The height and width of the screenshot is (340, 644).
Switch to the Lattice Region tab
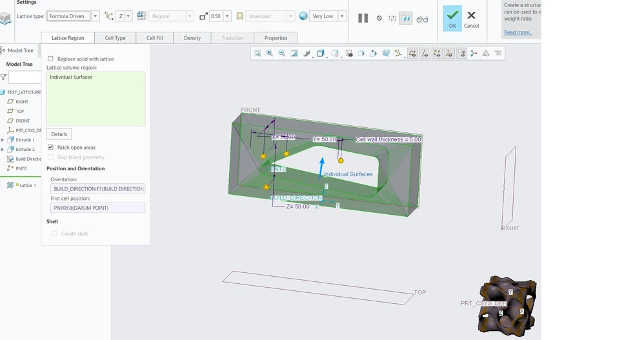click(68, 38)
